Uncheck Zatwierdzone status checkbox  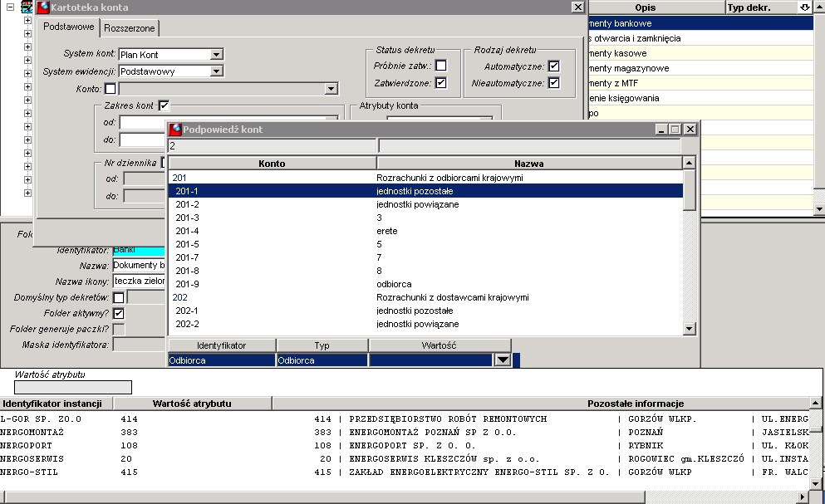coord(441,82)
